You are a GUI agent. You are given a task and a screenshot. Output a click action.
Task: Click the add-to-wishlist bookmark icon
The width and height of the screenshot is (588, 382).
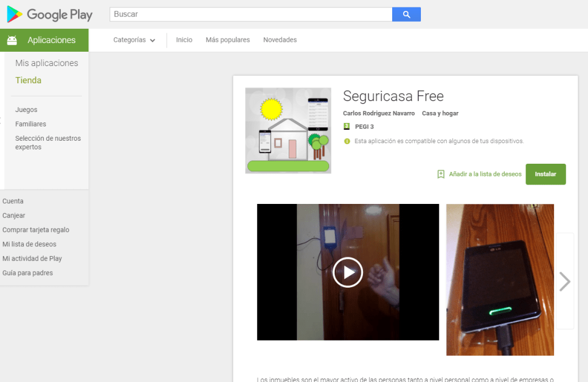[440, 173]
